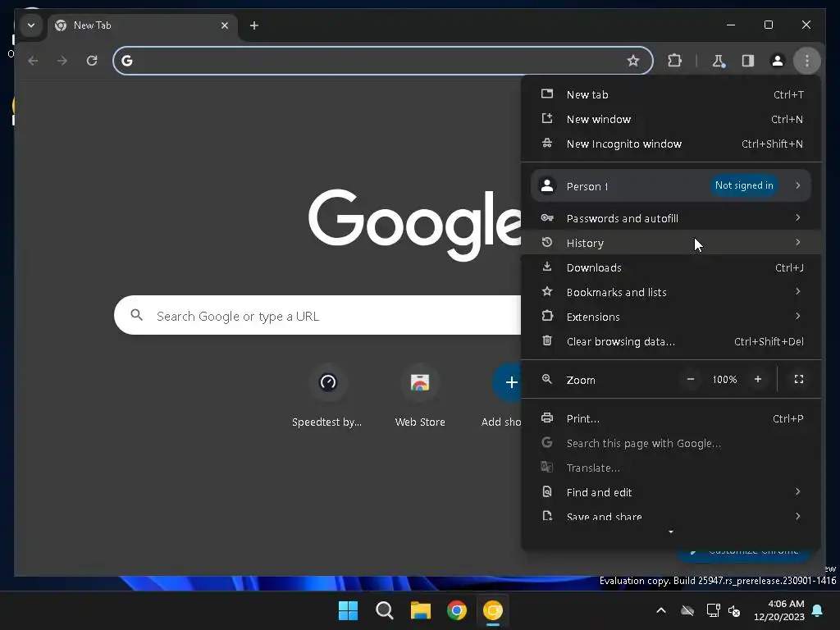840x630 pixels.
Task: Increase zoom with the plus button
Action: point(757,379)
